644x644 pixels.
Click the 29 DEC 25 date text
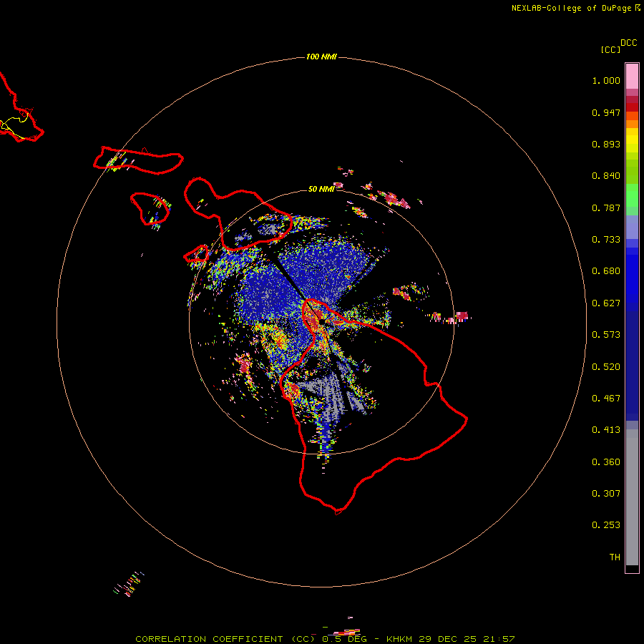(448, 639)
